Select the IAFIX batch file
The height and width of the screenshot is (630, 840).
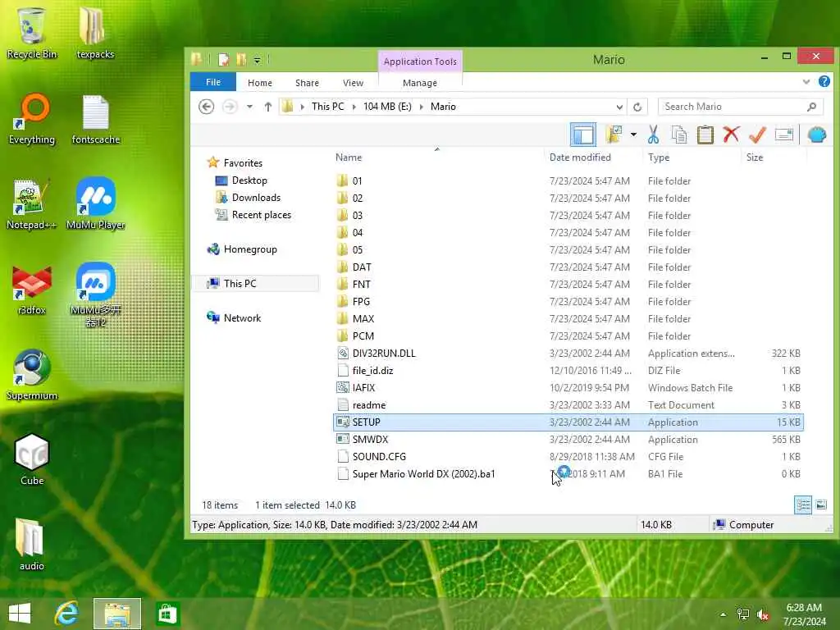coord(568,388)
